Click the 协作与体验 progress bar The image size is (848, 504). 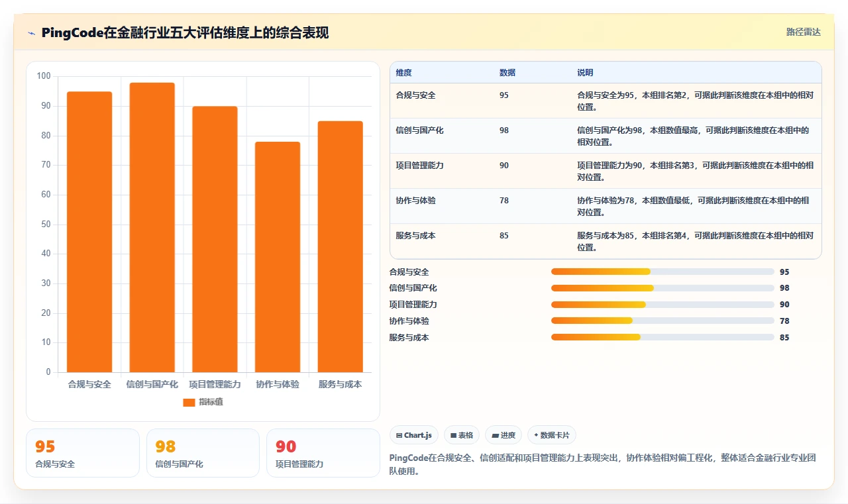[662, 321]
